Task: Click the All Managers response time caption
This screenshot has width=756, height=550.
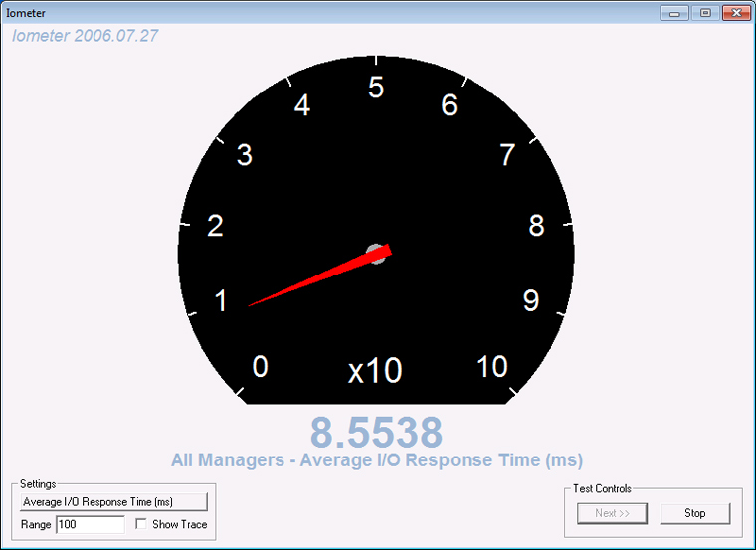Action: pyautogui.click(x=376, y=460)
